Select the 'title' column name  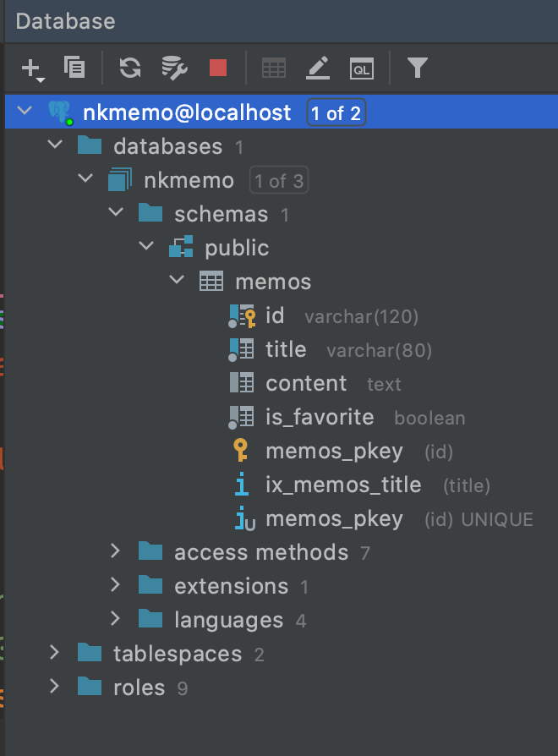click(x=286, y=349)
